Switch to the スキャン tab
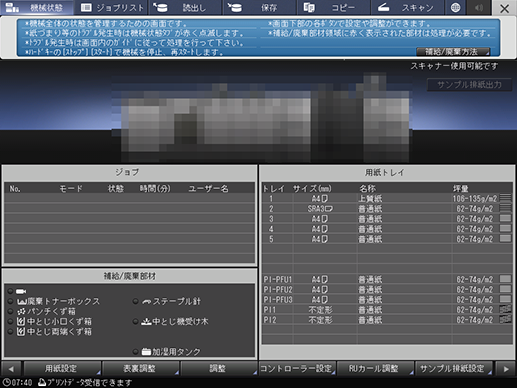This screenshot has height=388, width=517. pyautogui.click(x=407, y=7)
